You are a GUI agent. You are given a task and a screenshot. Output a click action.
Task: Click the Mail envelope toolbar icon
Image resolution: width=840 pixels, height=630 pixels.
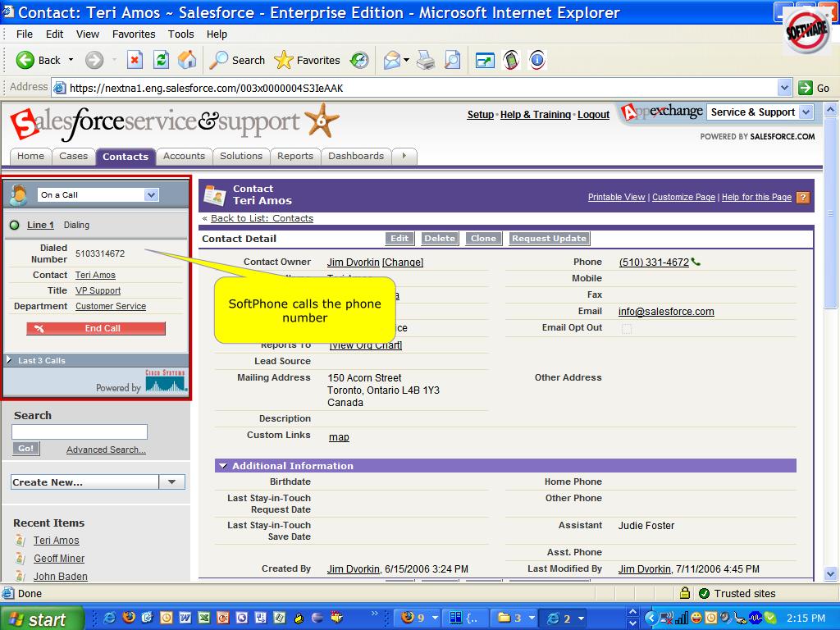392,60
